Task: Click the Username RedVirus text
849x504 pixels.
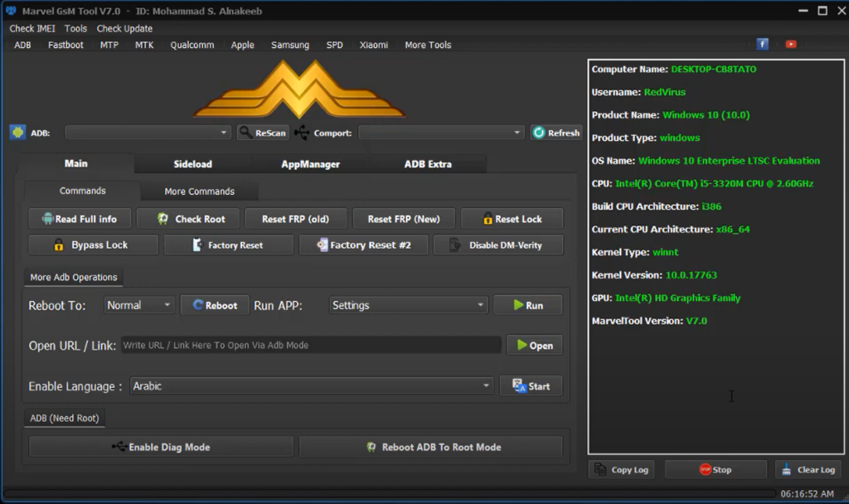Action: [638, 92]
